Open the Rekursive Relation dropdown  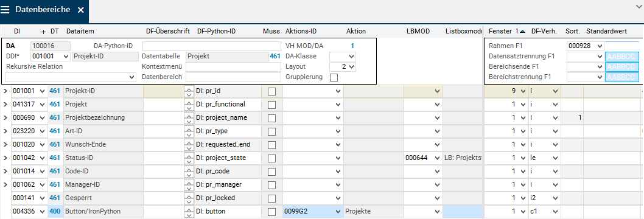click(70, 77)
